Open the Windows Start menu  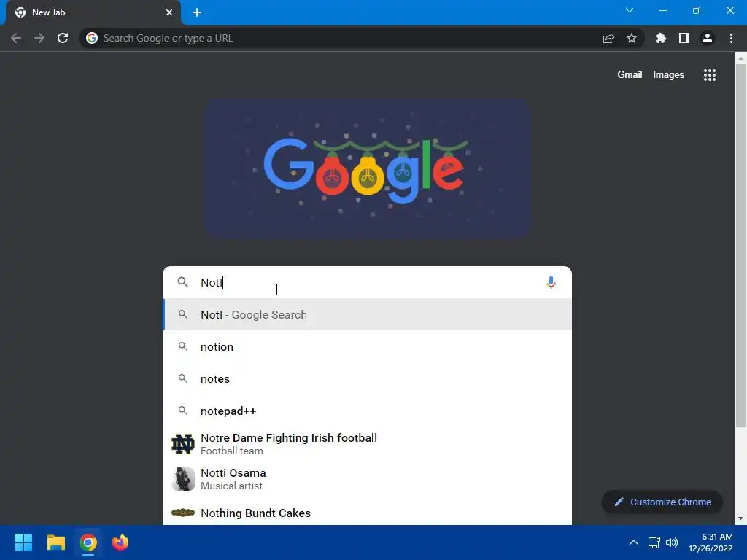[x=23, y=542]
